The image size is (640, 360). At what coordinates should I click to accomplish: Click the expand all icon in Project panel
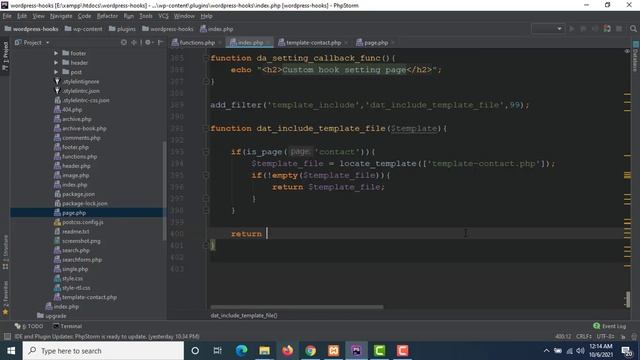pos(133,42)
